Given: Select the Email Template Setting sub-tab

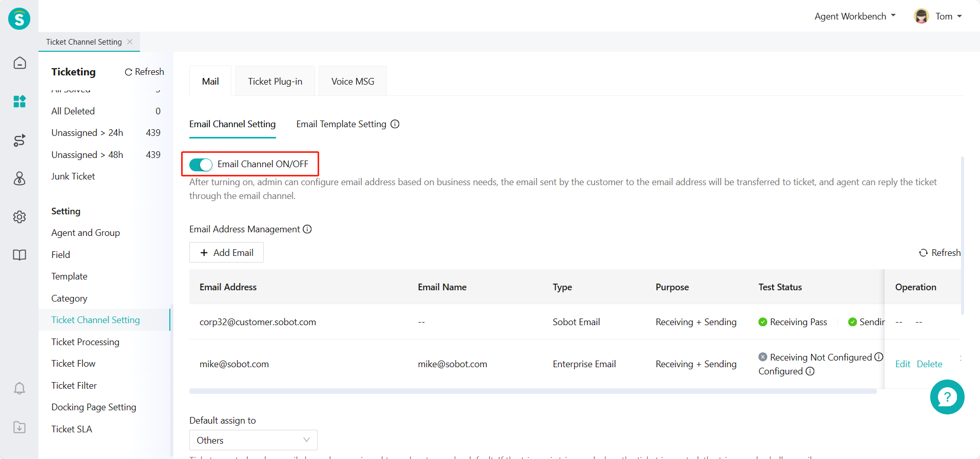Looking at the screenshot, I should (341, 124).
